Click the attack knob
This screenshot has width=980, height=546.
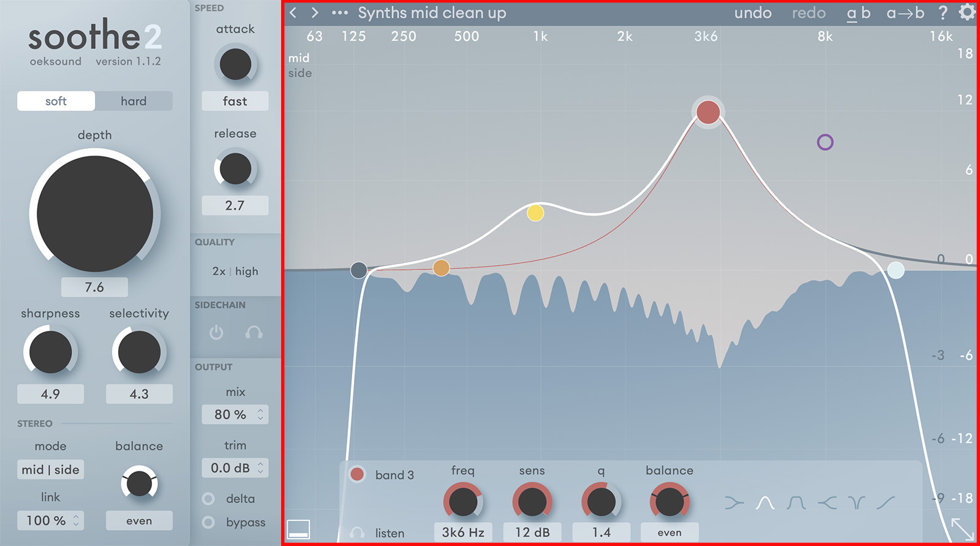tap(235, 64)
